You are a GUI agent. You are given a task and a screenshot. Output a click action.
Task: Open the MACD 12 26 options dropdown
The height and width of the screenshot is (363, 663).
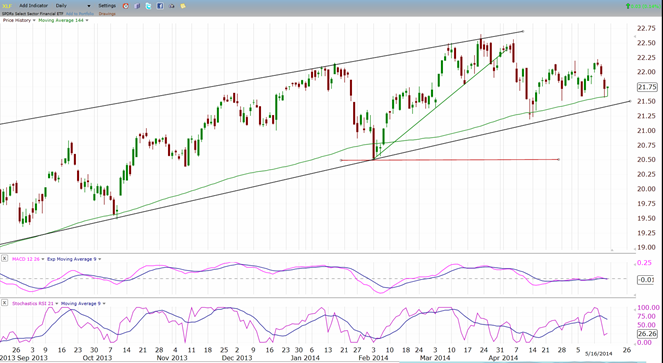pos(43,259)
